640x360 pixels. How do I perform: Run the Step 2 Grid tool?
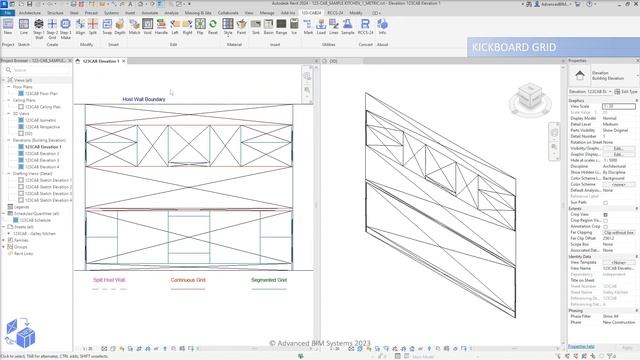coord(52,29)
